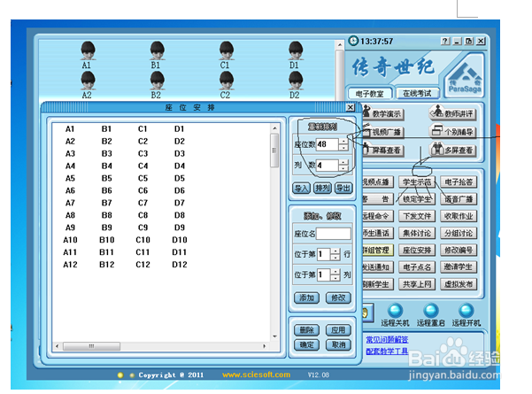
Task: Click the 排列 arrange button
Action: coord(322,188)
